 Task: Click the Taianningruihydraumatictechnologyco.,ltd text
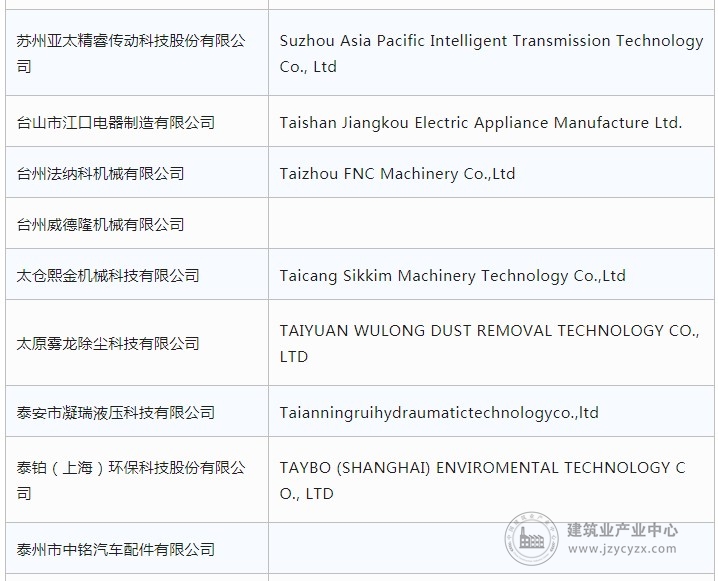tap(439, 413)
